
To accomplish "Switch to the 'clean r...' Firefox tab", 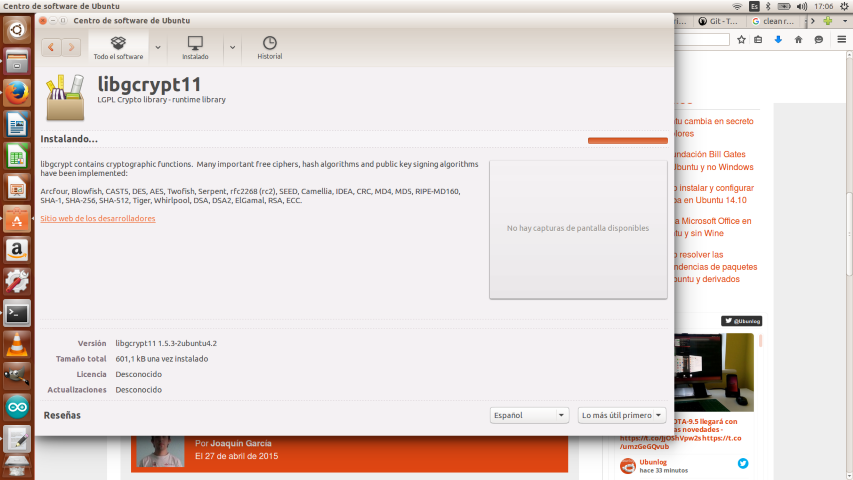I will click(775, 21).
